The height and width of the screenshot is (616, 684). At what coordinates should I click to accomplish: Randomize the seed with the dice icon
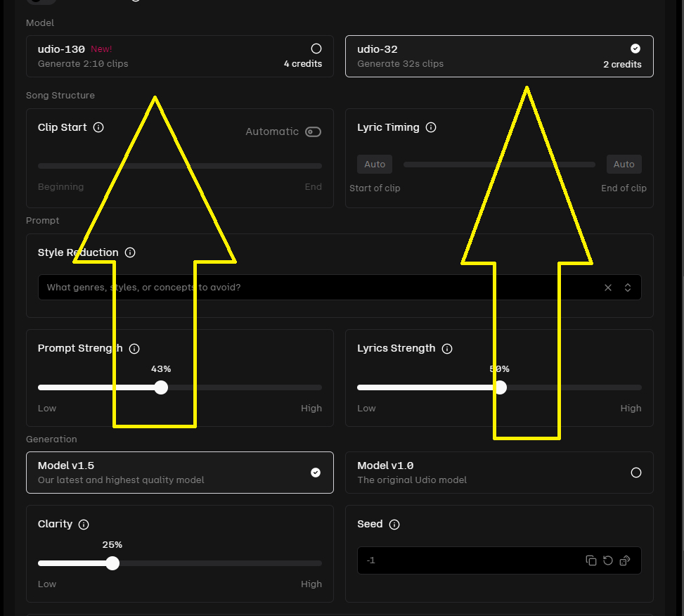click(x=625, y=560)
